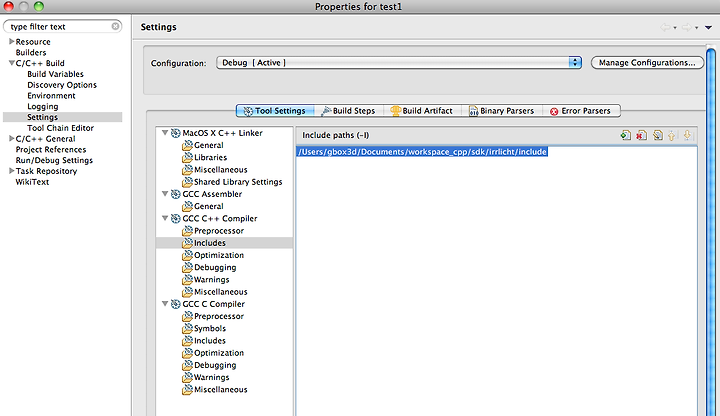Open Preprocessor under GCC C Compiler
This screenshot has width=720, height=416.
click(x=219, y=316)
